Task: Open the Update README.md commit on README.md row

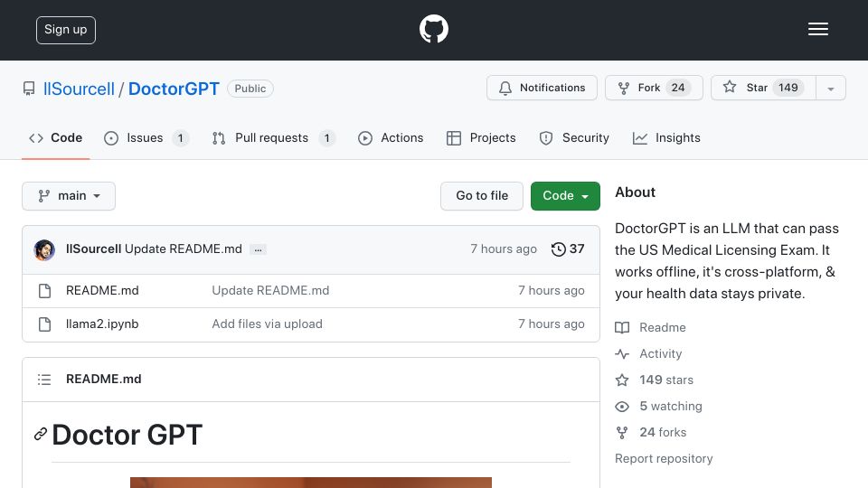Action: click(x=270, y=290)
